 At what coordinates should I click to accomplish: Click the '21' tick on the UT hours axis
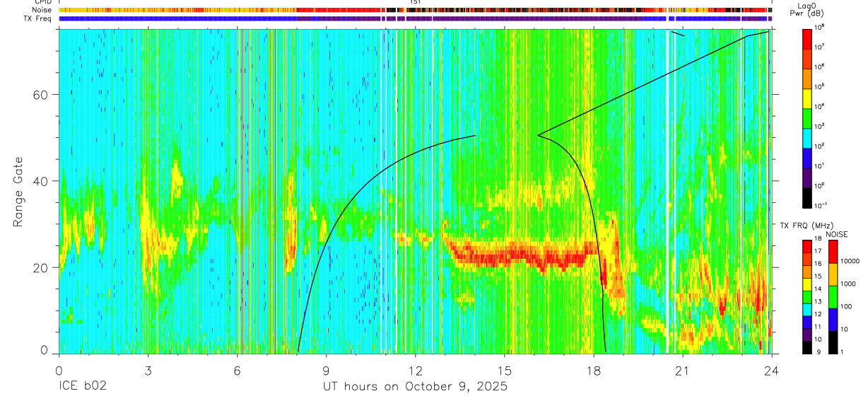683,370
